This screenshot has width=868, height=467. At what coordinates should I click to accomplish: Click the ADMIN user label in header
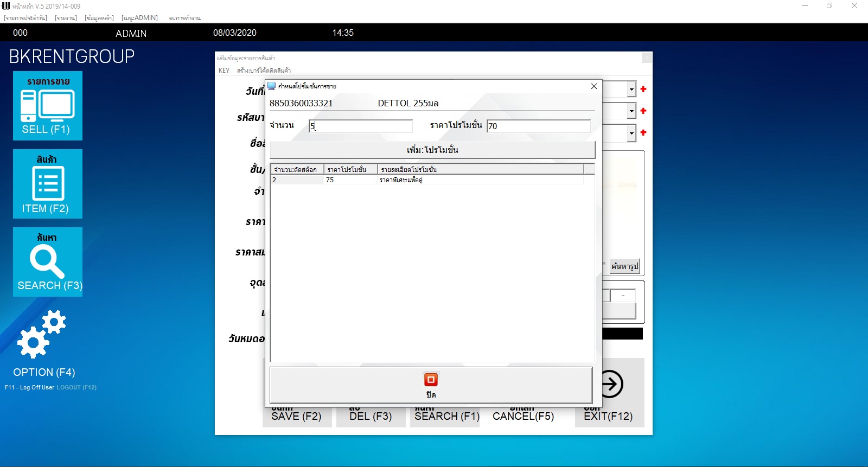click(131, 33)
